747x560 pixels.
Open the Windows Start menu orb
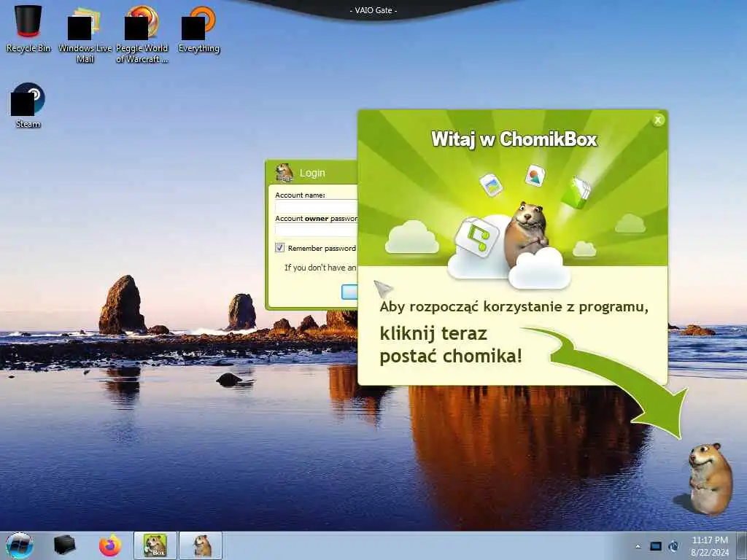(x=20, y=545)
